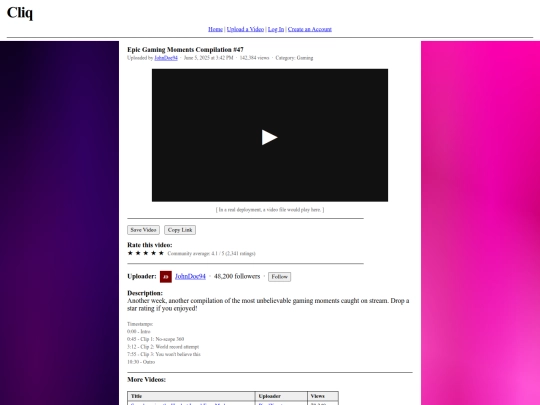Rate the video five stars
The height and width of the screenshot is (405, 540).
(161, 253)
